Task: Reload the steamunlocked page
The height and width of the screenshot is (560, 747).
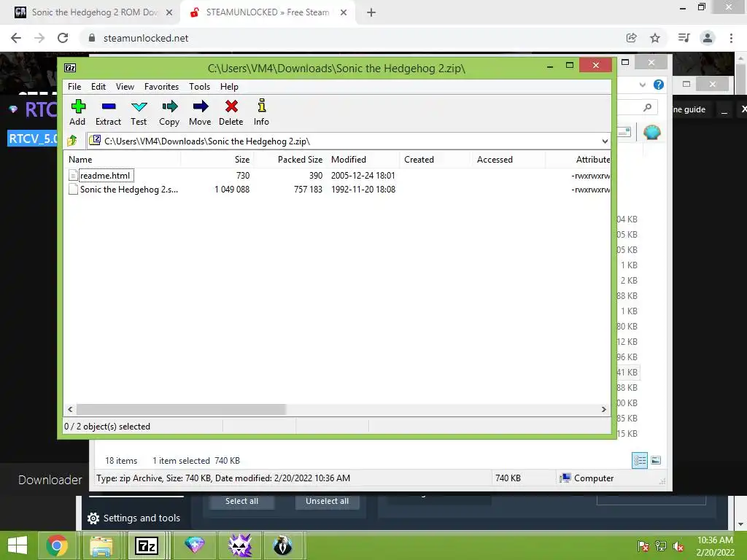Action: 63,38
